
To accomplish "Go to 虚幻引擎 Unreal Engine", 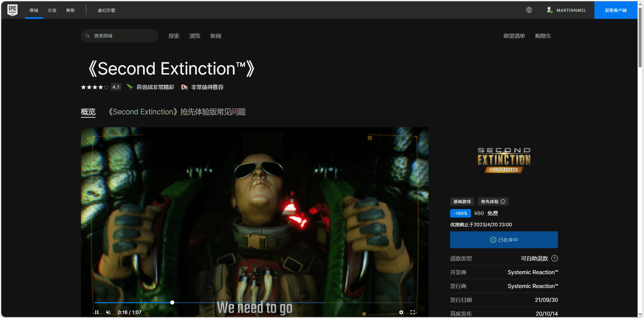I will (x=107, y=10).
